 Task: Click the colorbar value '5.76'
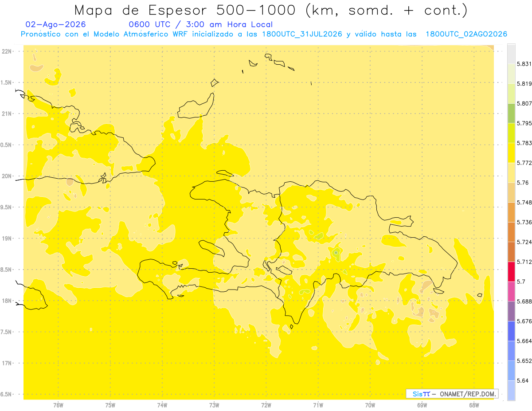click(523, 183)
